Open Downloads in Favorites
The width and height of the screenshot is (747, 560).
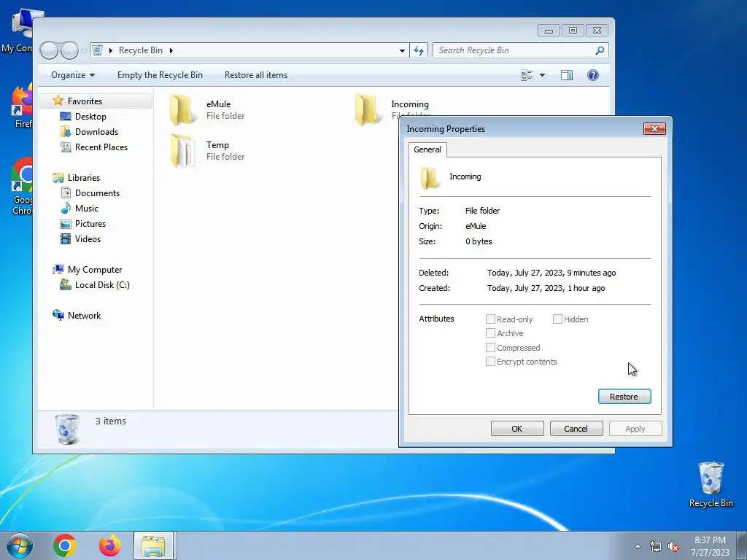coord(89,132)
